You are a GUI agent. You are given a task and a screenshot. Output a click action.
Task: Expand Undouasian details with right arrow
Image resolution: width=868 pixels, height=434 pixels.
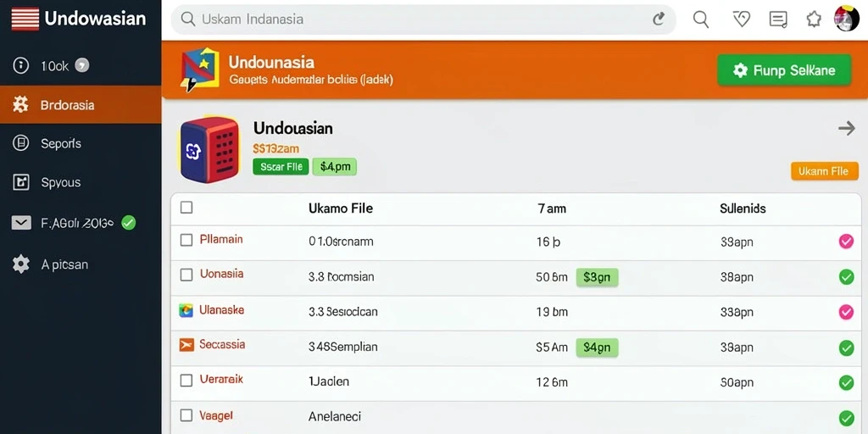[x=847, y=129]
